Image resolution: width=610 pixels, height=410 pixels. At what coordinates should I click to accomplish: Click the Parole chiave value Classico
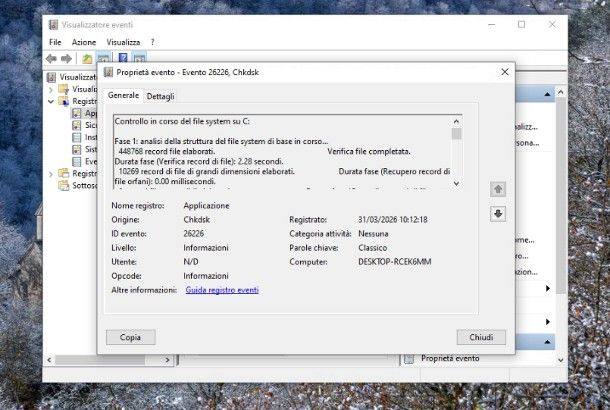click(372, 248)
